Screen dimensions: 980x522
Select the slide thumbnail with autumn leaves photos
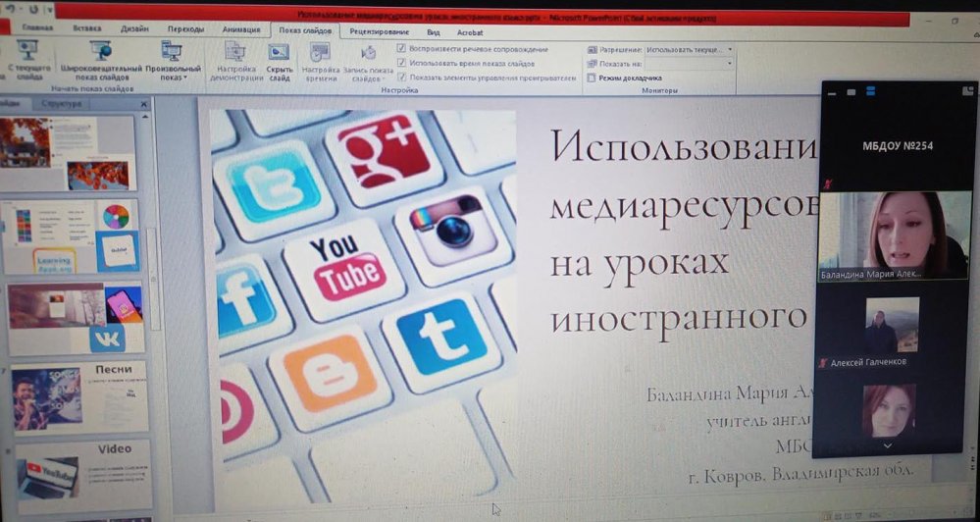pyautogui.click(x=68, y=153)
